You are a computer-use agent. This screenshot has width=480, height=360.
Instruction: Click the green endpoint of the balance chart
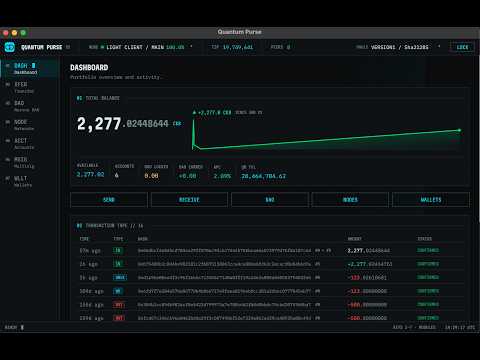coord(459,130)
